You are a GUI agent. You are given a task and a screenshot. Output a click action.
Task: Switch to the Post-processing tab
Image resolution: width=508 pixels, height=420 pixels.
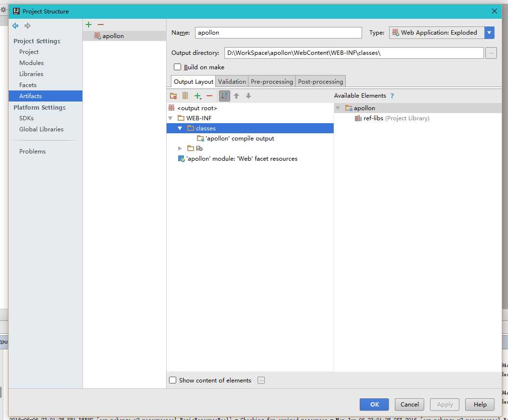(320, 81)
